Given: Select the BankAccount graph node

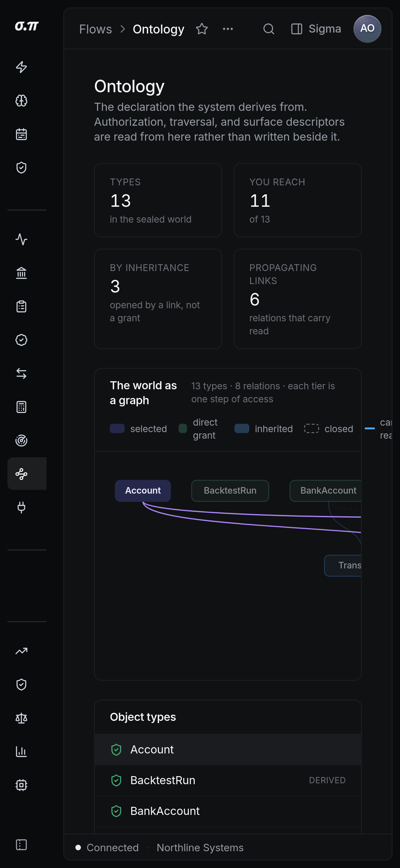Looking at the screenshot, I should coord(326,491).
